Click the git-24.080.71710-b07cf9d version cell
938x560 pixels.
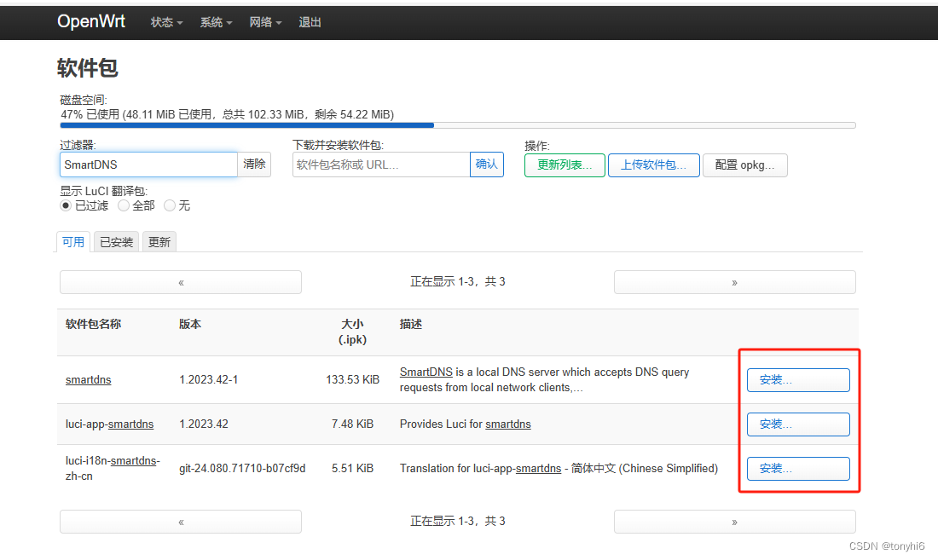point(242,469)
